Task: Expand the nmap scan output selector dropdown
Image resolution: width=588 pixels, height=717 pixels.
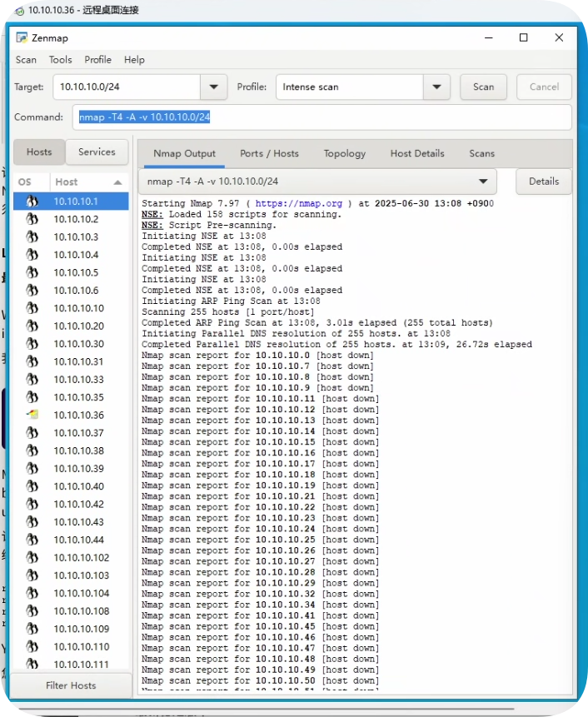Action: [x=482, y=182]
